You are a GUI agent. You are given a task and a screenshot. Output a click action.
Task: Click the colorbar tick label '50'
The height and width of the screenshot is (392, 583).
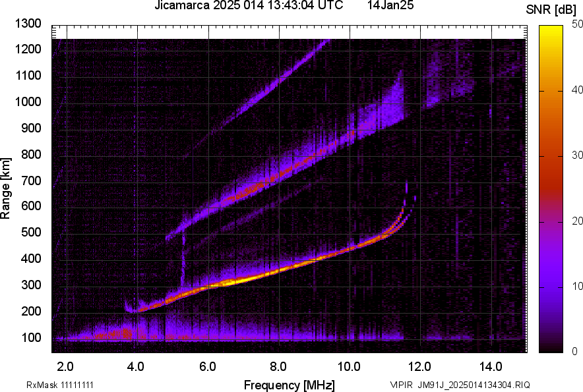[x=577, y=24]
